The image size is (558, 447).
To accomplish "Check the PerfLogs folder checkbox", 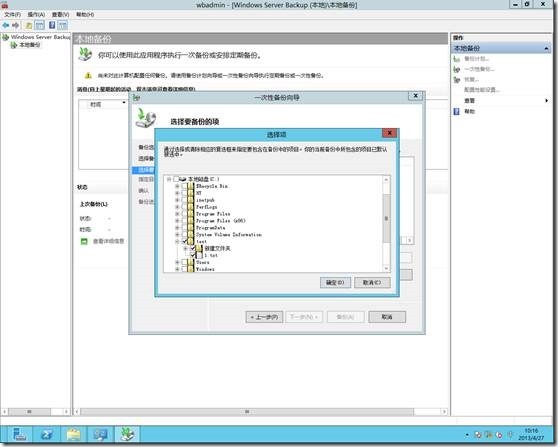I will [x=184, y=207].
